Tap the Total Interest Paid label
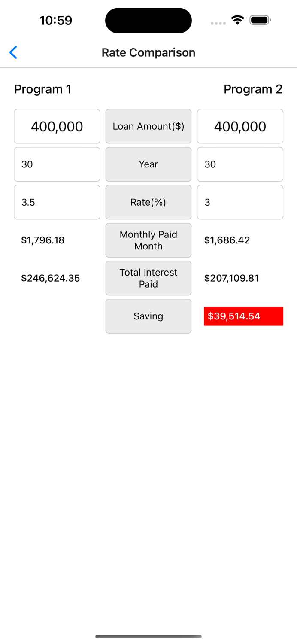The width and height of the screenshot is (297, 644). (148, 278)
